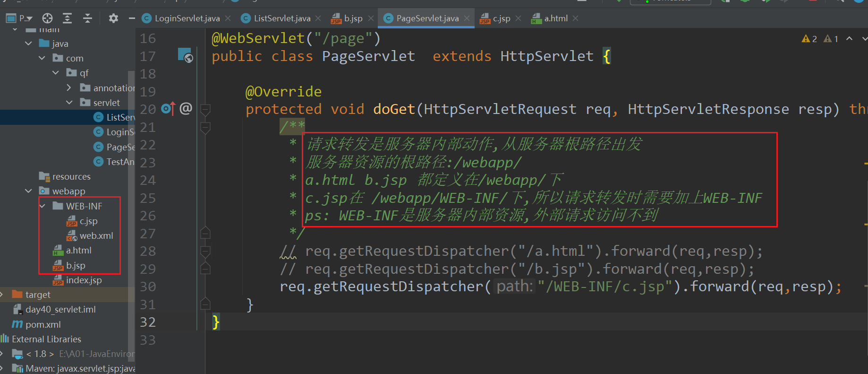Expand the target folder
The image size is (868, 374).
tap(2, 295)
